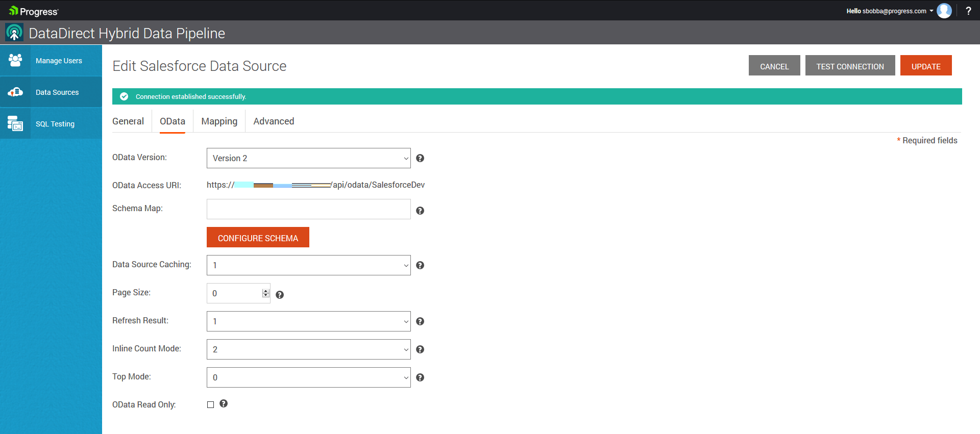
Task: Click the Page Size stepper arrows
Action: click(265, 293)
